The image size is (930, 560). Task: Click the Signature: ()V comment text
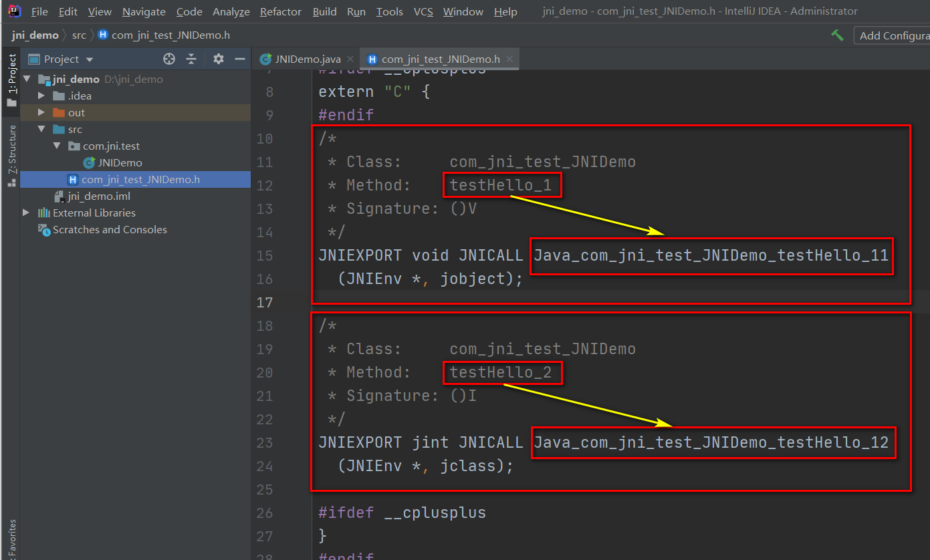click(411, 208)
